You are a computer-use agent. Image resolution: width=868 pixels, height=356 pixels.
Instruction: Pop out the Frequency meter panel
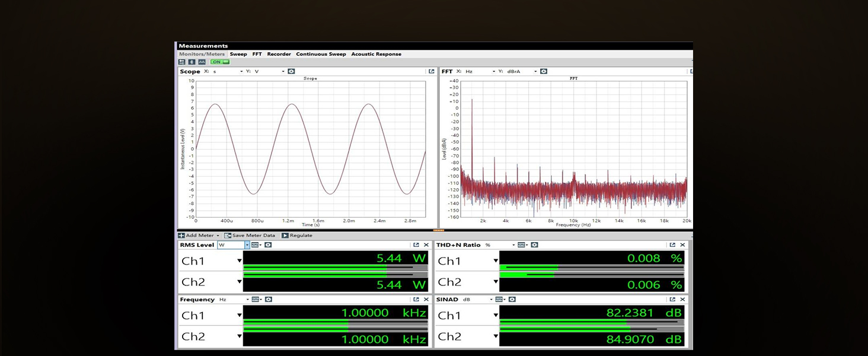coord(416,300)
